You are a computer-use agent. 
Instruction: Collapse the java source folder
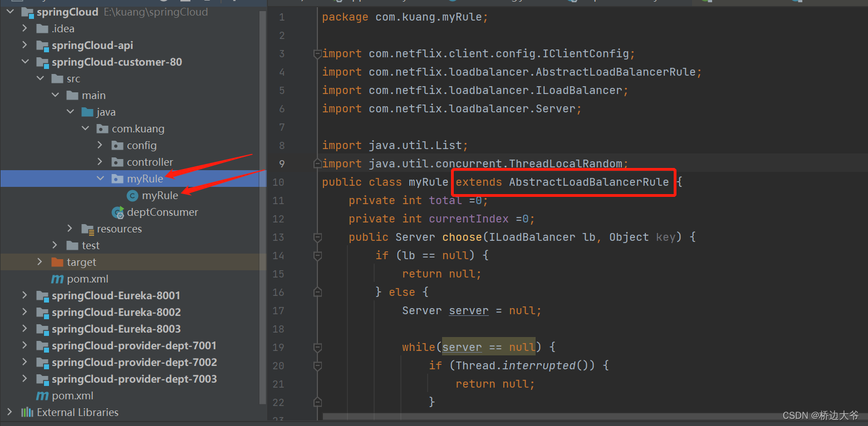(x=70, y=112)
